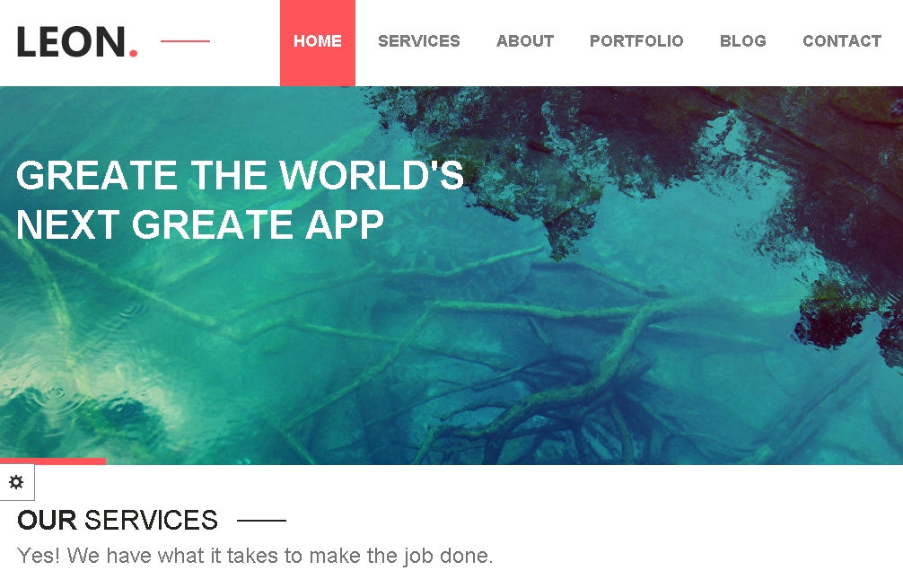Click the red dot in LEON logo
Image resolution: width=903 pixels, height=588 pixels.
coord(133,53)
